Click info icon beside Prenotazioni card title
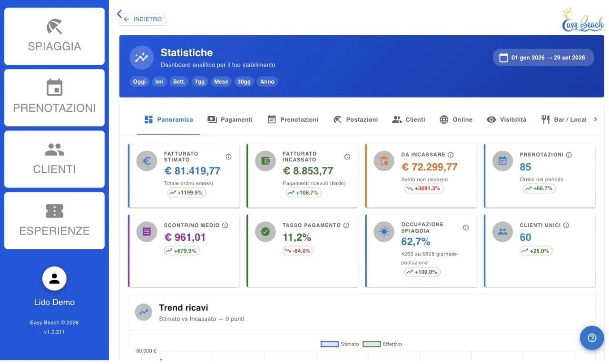 click(x=569, y=155)
